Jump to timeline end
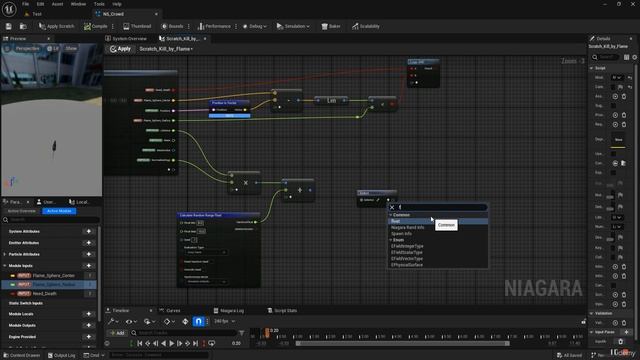This screenshot has height=360, width=640. pos(195,344)
